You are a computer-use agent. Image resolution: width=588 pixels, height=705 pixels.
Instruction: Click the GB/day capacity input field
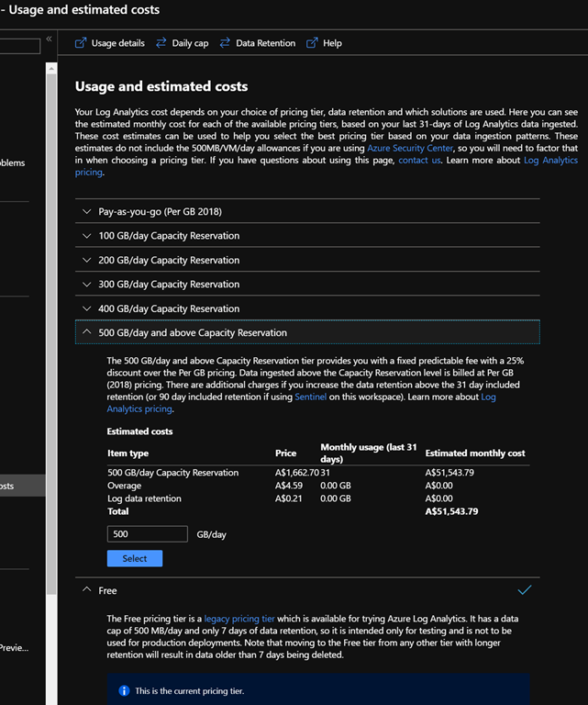(x=147, y=534)
